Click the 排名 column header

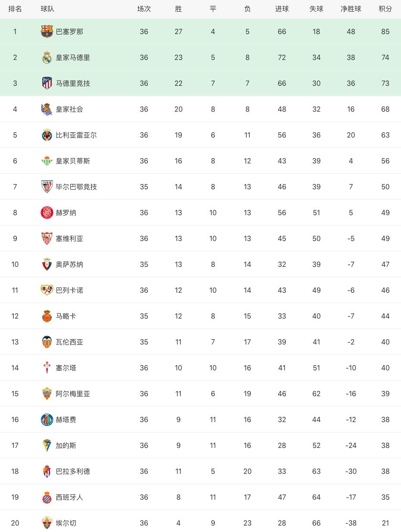point(15,9)
